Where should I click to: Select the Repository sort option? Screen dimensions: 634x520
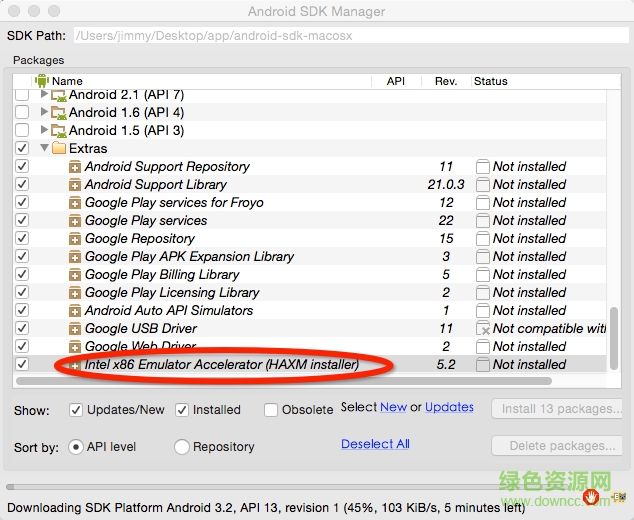(x=182, y=447)
